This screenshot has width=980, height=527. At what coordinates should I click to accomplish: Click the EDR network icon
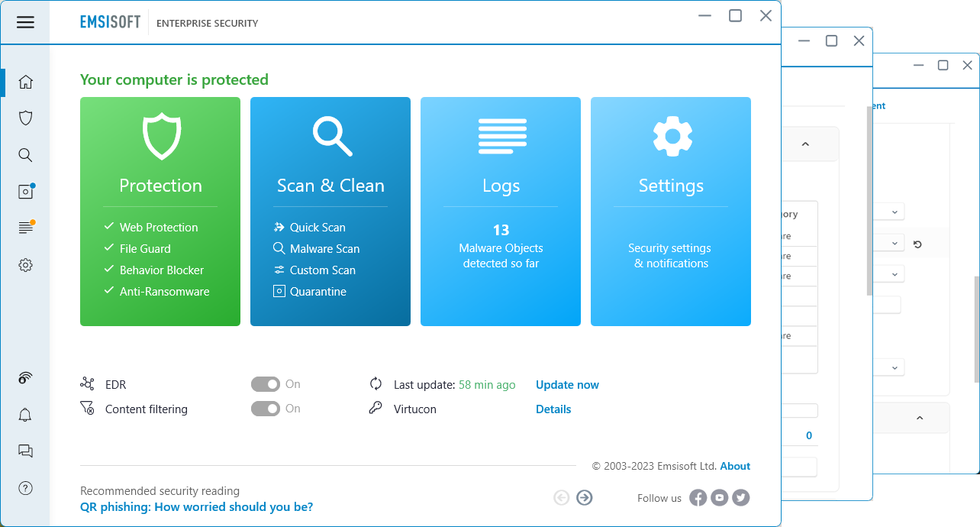tap(87, 384)
